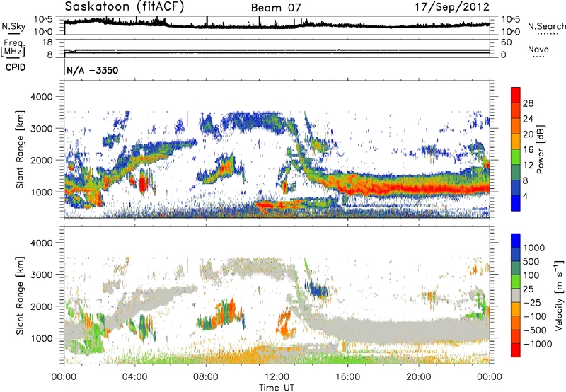This screenshot has width=566, height=392.
Task: Click the 08:00 time tick label
Action: [206, 377]
